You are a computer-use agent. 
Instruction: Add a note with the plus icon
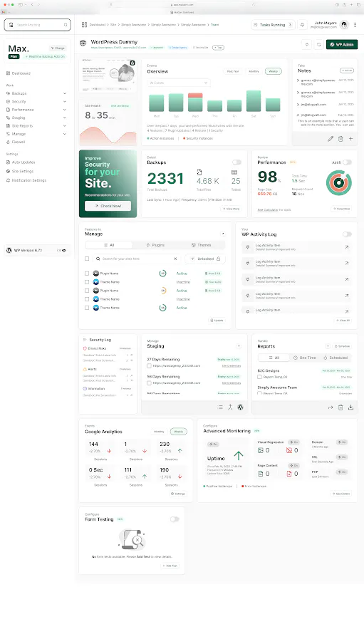351,139
